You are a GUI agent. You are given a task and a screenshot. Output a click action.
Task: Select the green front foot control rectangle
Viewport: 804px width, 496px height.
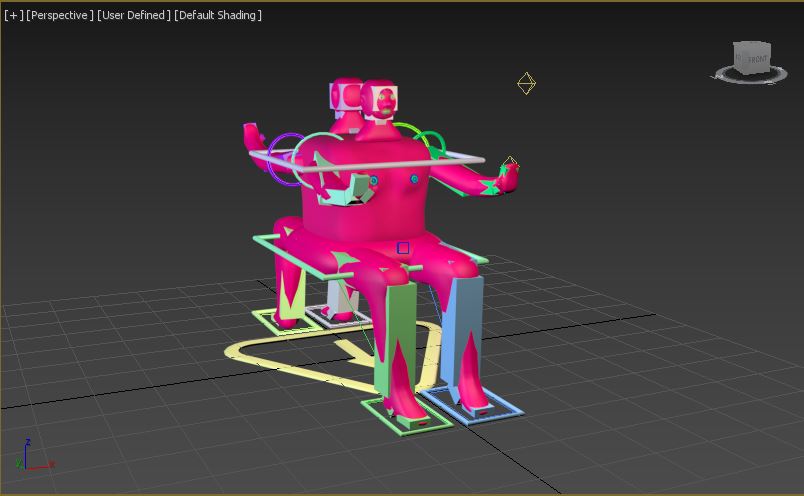click(x=365, y=406)
